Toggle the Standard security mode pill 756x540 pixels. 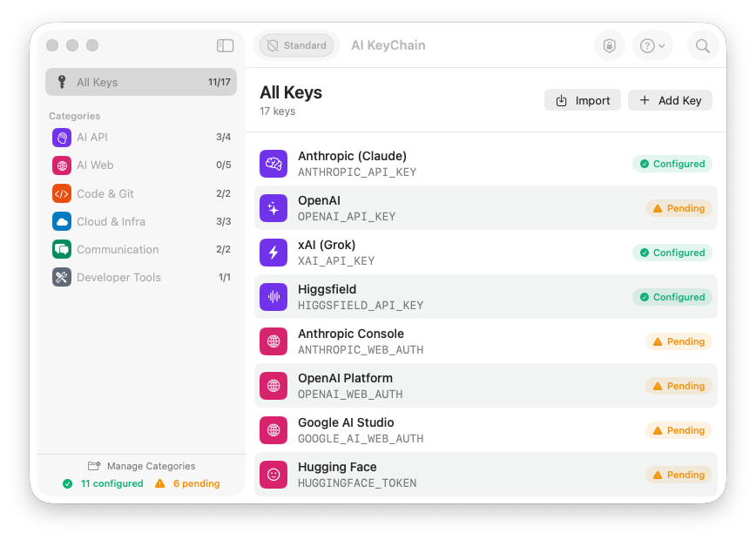(296, 45)
